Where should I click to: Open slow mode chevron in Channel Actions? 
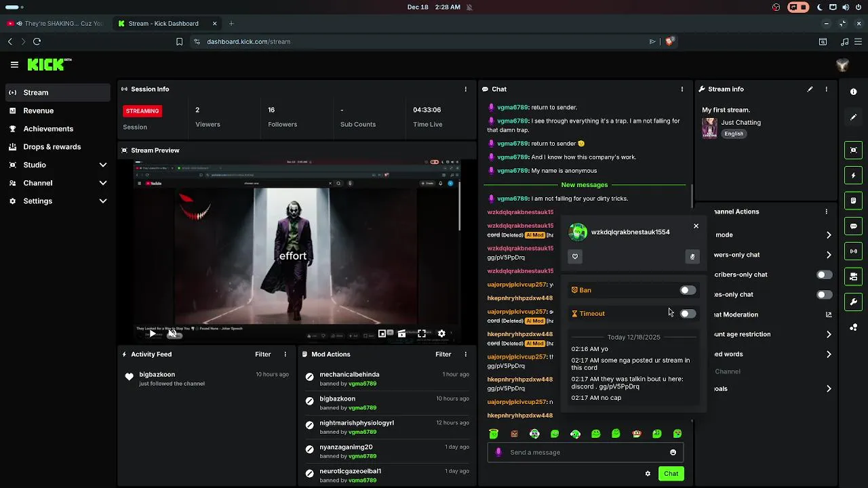pyautogui.click(x=829, y=235)
